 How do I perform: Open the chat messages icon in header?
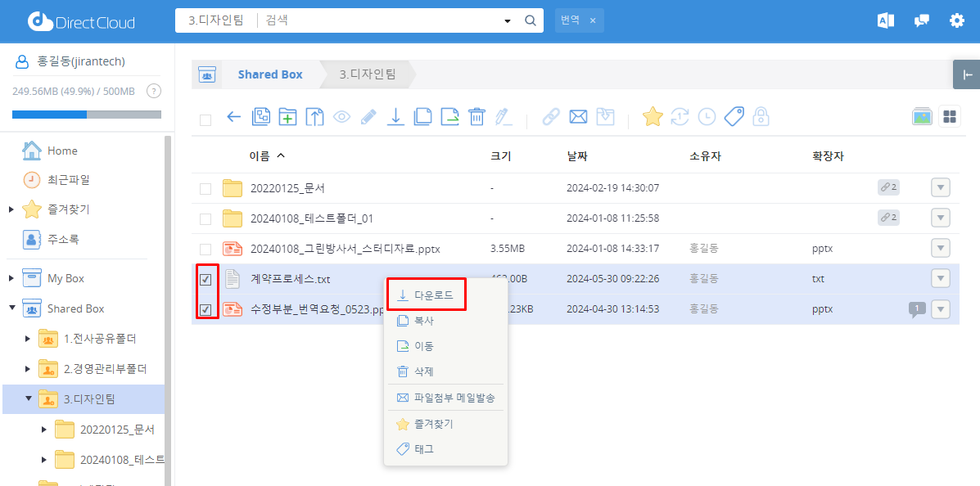921,20
